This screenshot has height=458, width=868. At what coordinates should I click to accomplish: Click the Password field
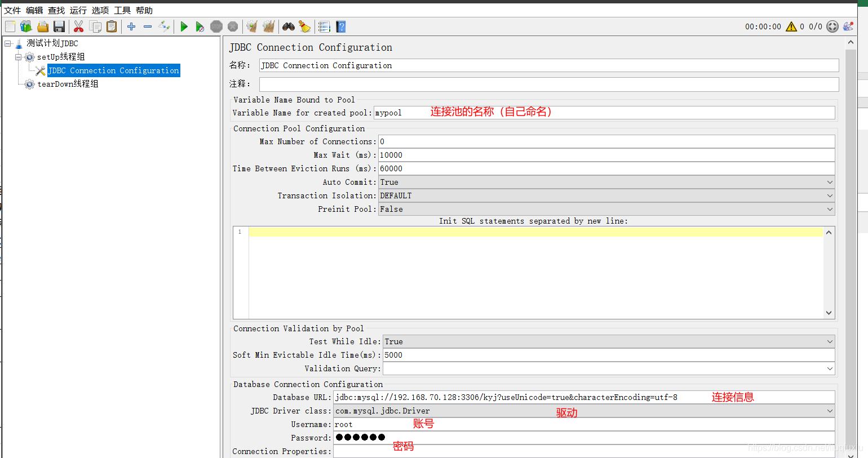pyautogui.click(x=584, y=438)
